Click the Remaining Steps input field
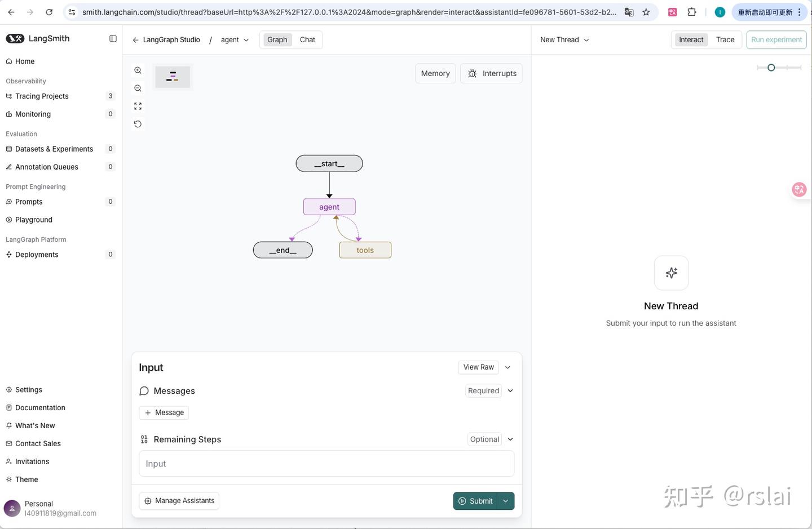This screenshot has height=529, width=812. point(326,464)
